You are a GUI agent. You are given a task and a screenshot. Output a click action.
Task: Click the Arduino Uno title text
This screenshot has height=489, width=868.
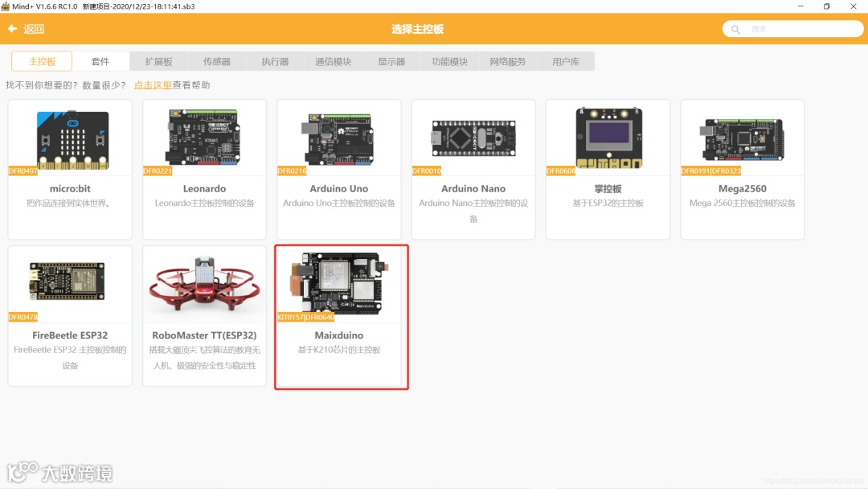pyautogui.click(x=339, y=188)
